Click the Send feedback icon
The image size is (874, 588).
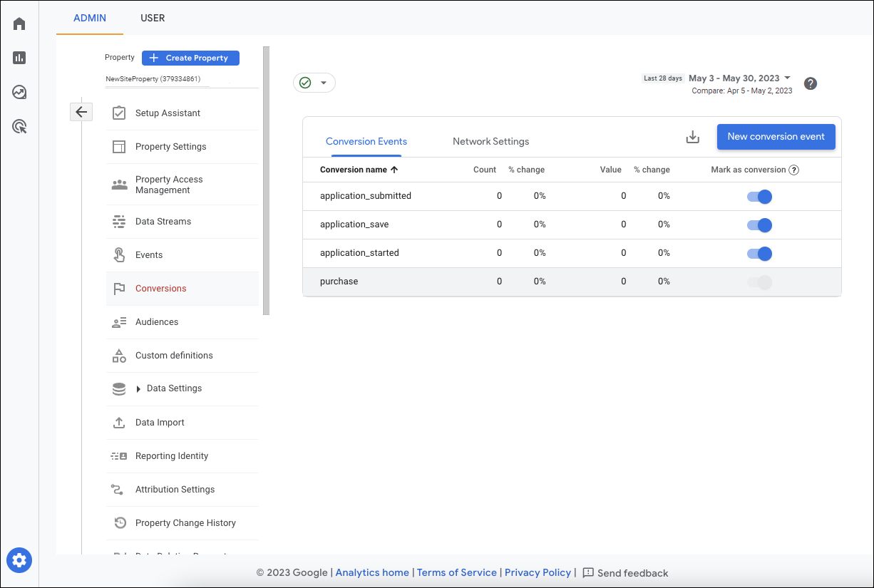(x=588, y=572)
